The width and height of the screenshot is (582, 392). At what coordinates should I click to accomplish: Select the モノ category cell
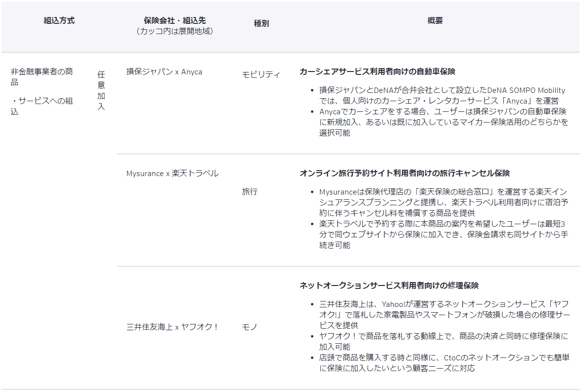pyautogui.click(x=249, y=327)
